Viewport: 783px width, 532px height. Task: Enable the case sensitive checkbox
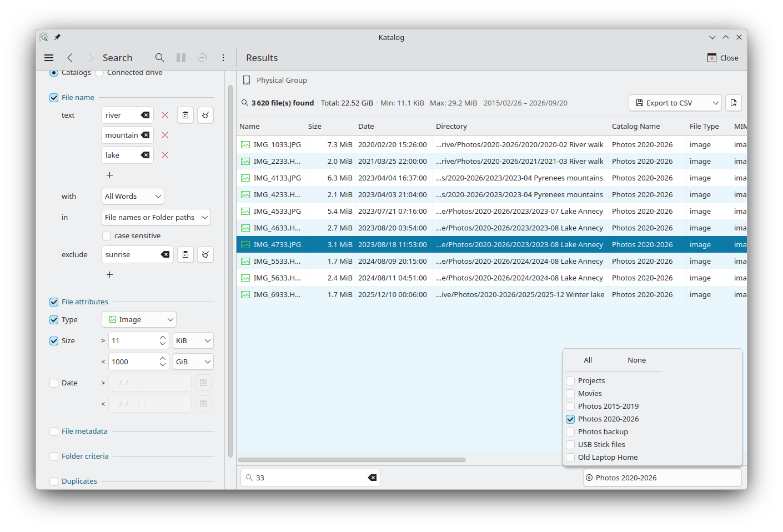[107, 235]
